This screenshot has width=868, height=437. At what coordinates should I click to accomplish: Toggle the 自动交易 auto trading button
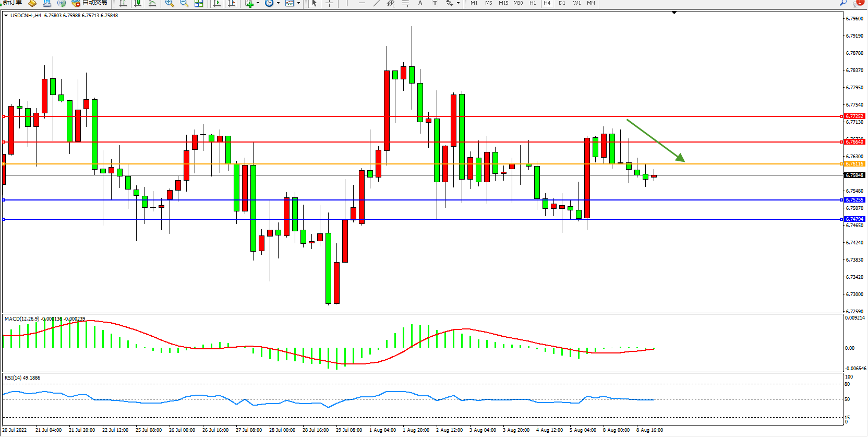(x=90, y=3)
